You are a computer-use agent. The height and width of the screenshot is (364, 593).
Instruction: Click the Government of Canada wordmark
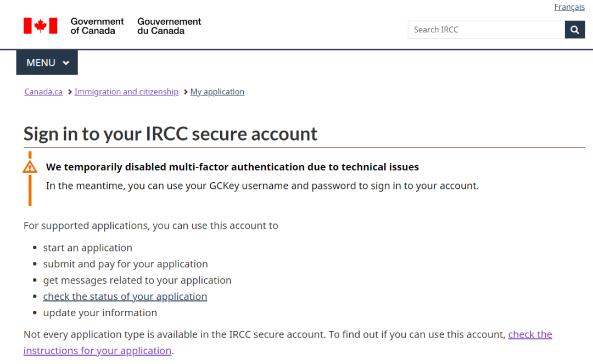coord(97,26)
